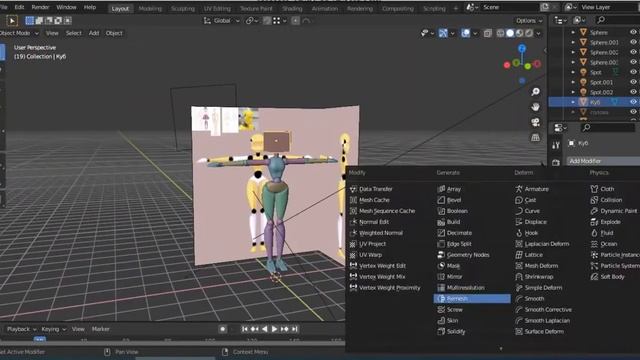Image resolution: width=640 pixels, height=360 pixels.
Task: Open the viewport Add menu
Action: point(94,33)
